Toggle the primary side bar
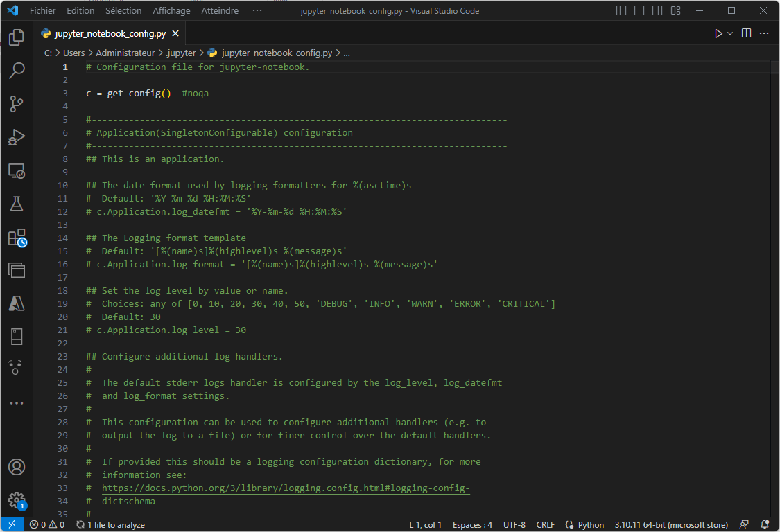780x532 pixels. tap(621, 10)
